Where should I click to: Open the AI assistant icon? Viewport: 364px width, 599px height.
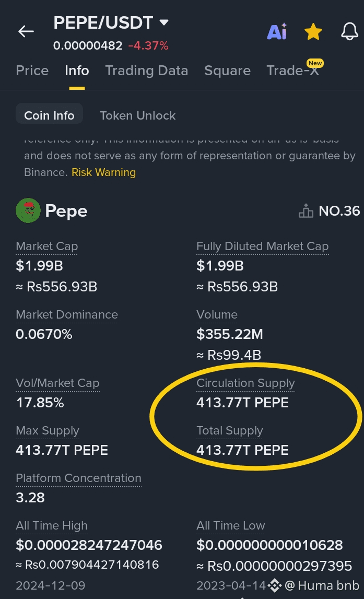click(x=277, y=31)
